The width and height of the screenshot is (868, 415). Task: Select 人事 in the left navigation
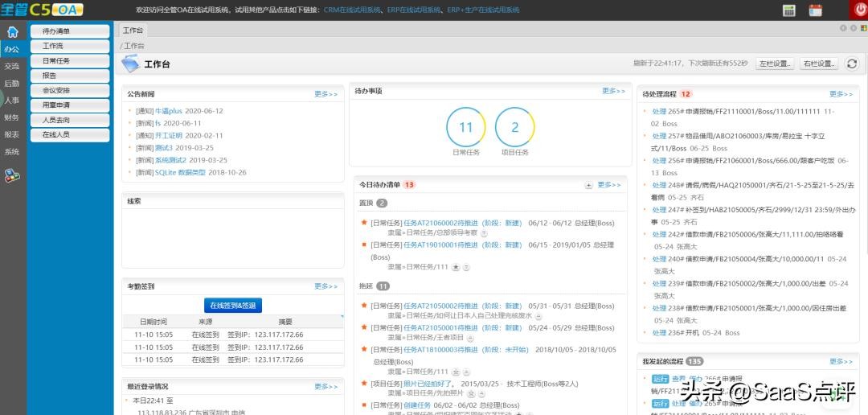click(12, 101)
